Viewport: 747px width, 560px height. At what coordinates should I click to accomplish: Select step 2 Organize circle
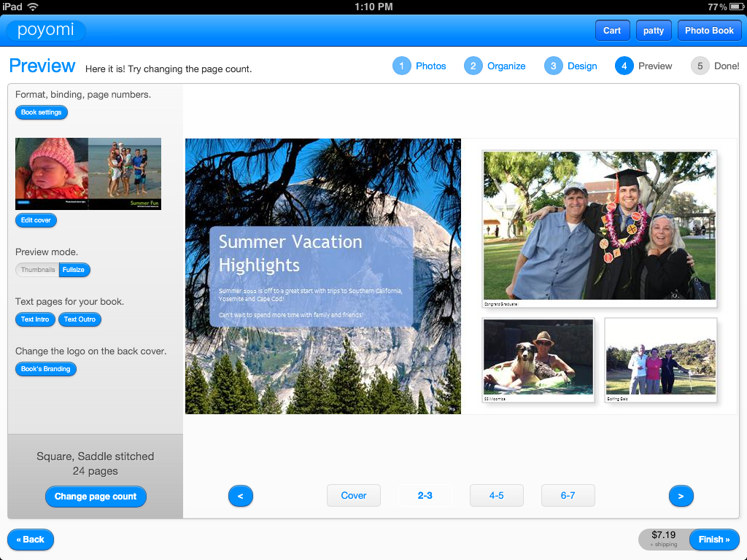click(x=473, y=66)
